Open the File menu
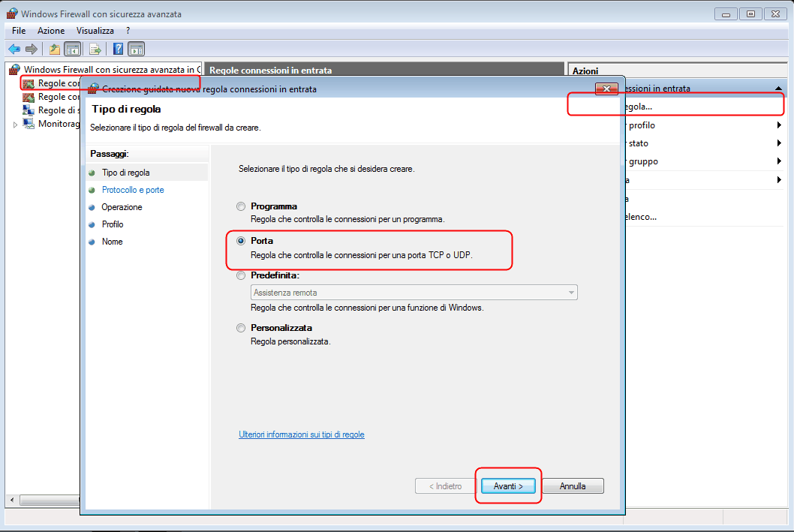The height and width of the screenshot is (532, 794). pos(19,31)
